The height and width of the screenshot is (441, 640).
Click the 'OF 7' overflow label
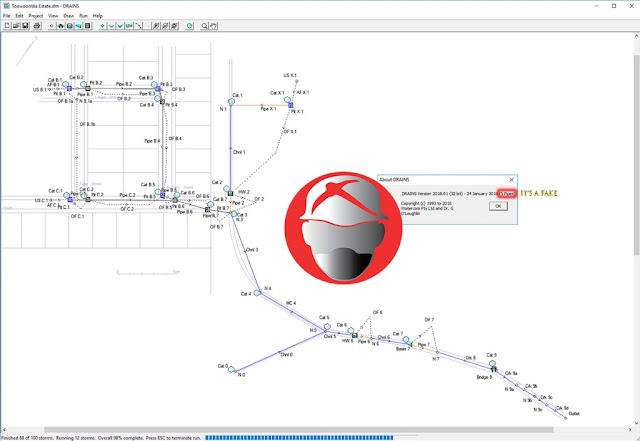[429, 320]
